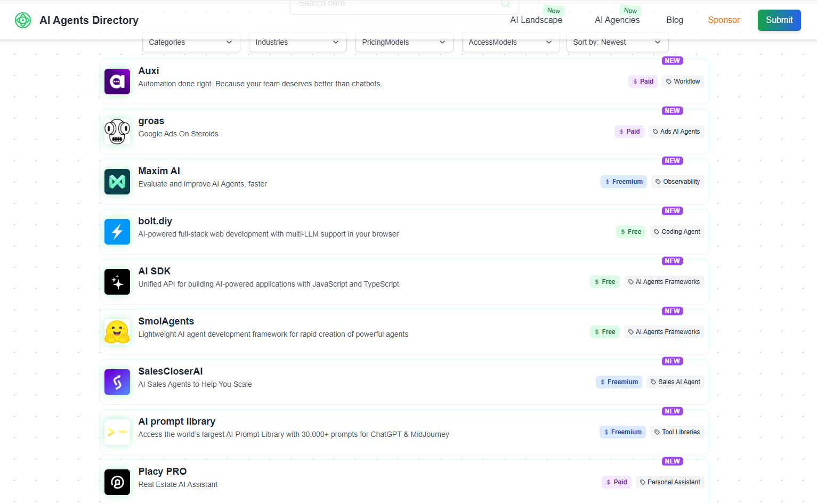Change the Sort by Newest dropdown

point(617,42)
